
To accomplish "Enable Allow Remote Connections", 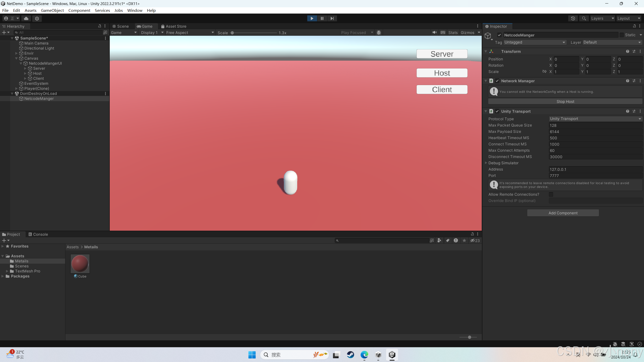I will pos(551,194).
